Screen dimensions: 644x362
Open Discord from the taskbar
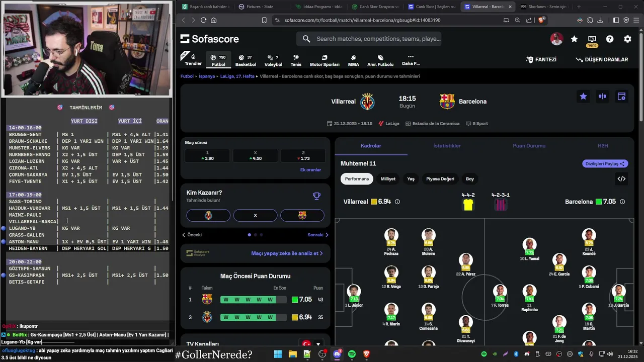coord(337,354)
